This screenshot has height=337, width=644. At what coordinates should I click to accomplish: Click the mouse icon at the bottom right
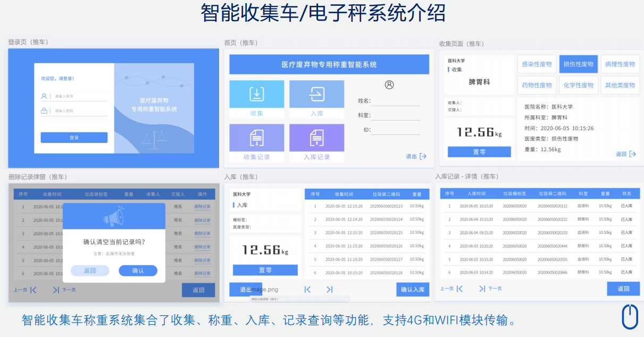pos(630,317)
